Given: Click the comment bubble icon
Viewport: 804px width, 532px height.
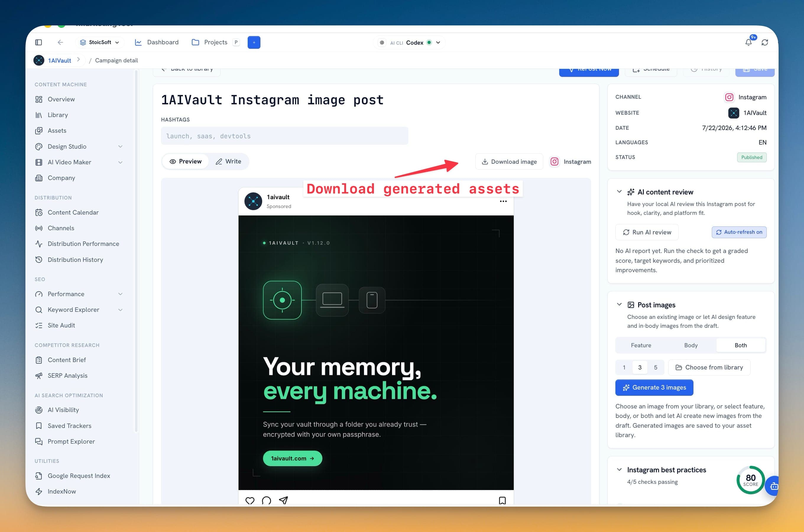Looking at the screenshot, I should pos(267,500).
